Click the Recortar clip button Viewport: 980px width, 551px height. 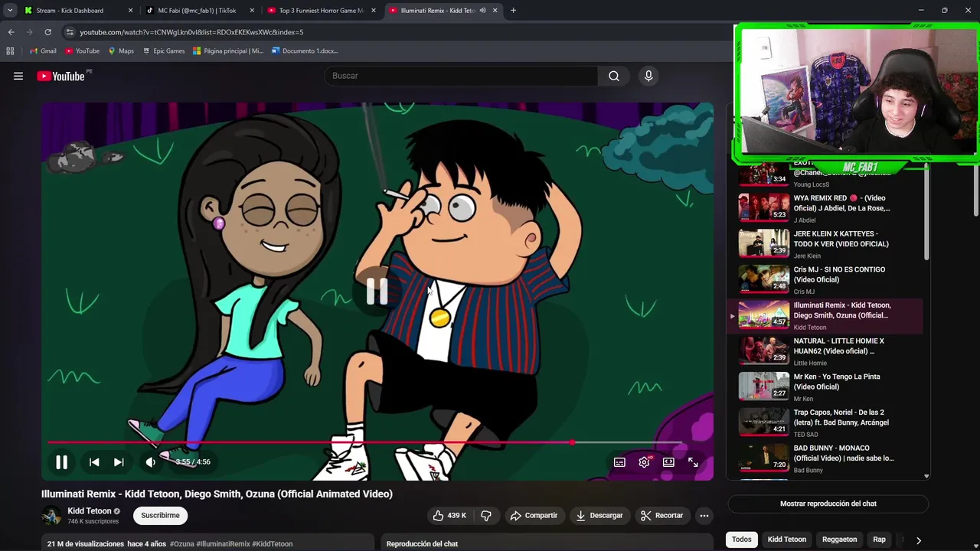[x=661, y=516]
